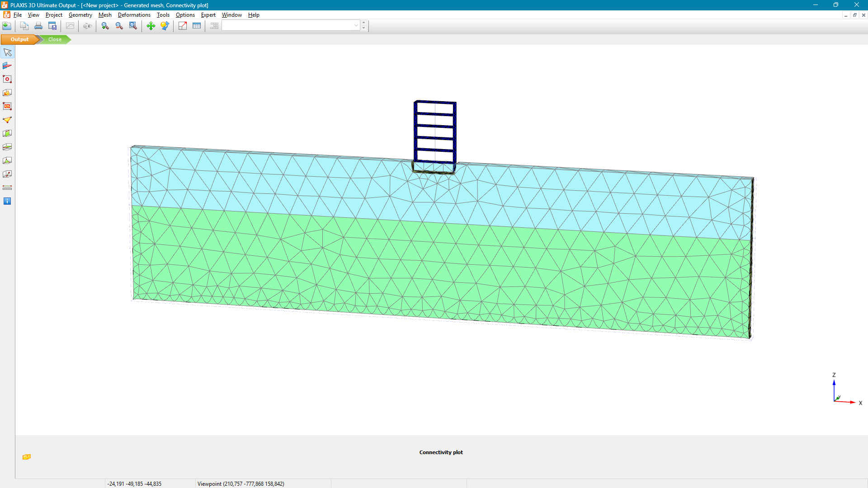Open the table view icon
This screenshot has height=488, width=868.
[x=197, y=26]
